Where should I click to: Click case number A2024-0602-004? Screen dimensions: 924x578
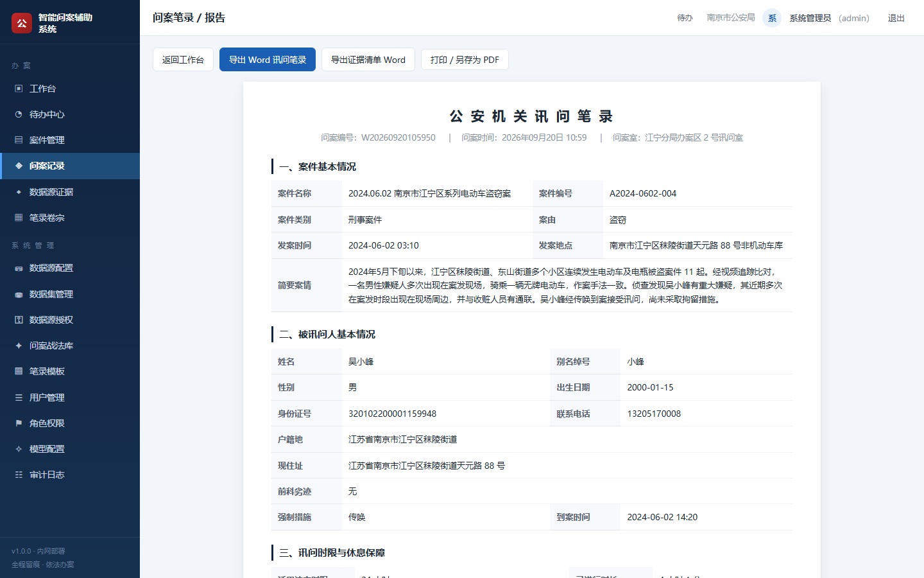pos(643,193)
